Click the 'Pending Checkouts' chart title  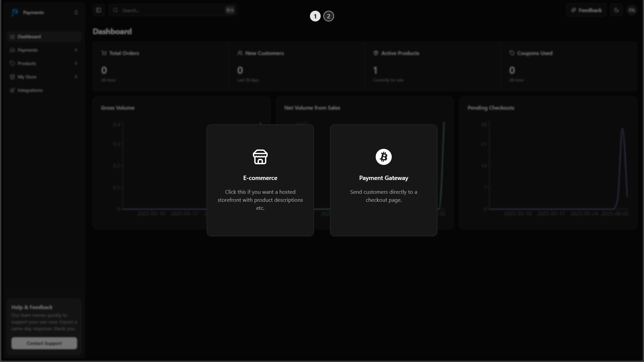point(491,108)
